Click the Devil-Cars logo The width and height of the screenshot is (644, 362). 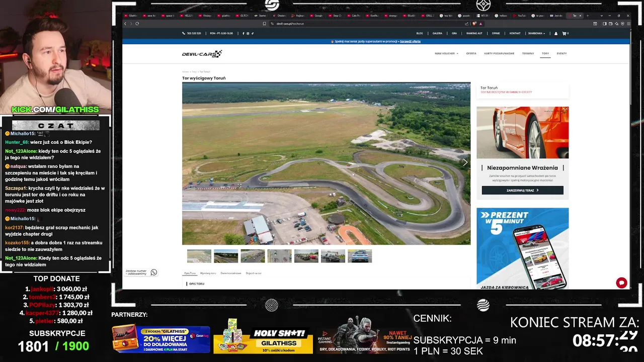tap(202, 53)
